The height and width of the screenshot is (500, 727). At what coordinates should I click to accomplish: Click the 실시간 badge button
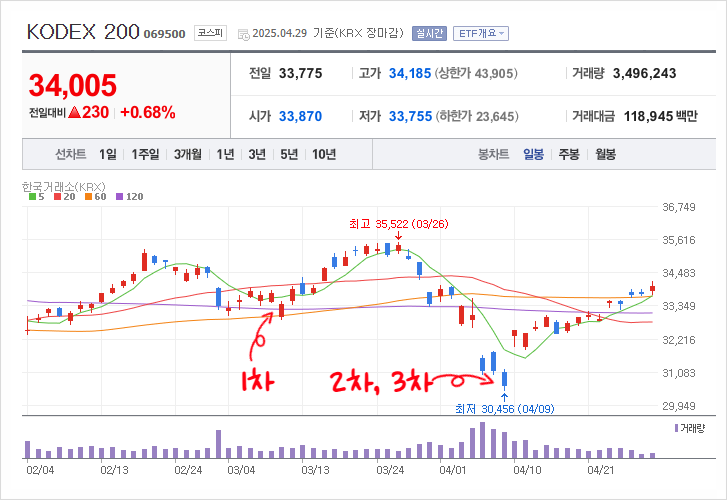429,33
